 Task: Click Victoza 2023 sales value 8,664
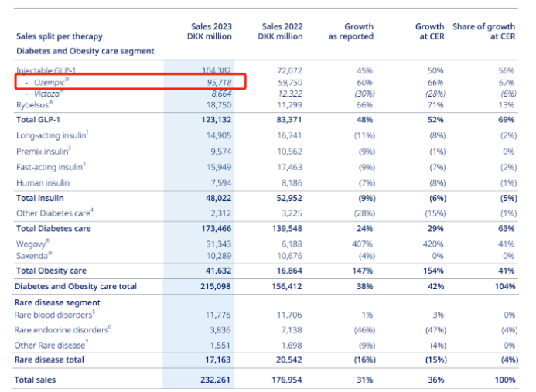pos(221,94)
